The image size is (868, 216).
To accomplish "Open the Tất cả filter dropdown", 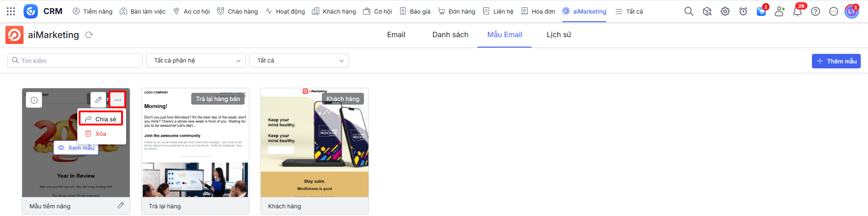I will click(x=299, y=61).
